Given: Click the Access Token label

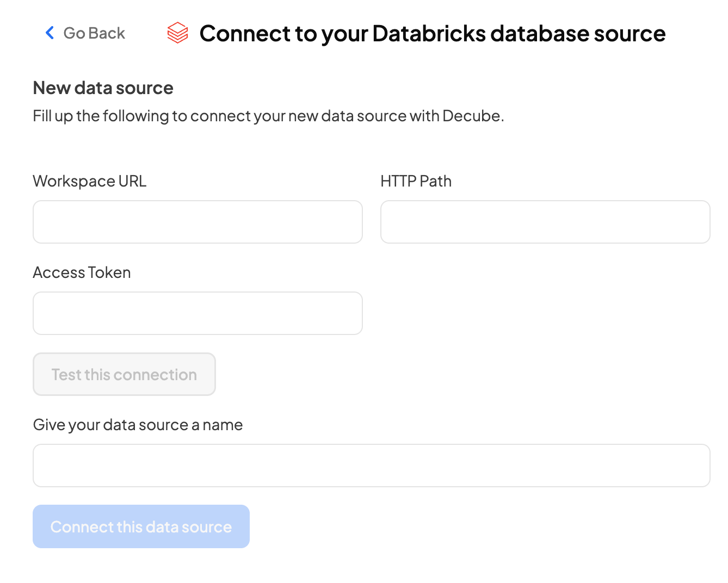Looking at the screenshot, I should click(x=82, y=272).
